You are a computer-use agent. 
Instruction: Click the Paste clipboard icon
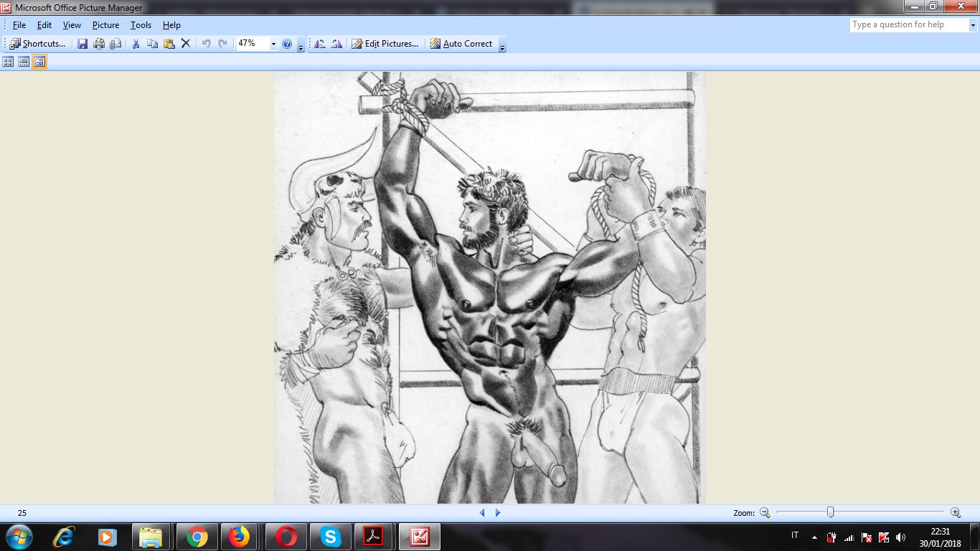coord(169,44)
